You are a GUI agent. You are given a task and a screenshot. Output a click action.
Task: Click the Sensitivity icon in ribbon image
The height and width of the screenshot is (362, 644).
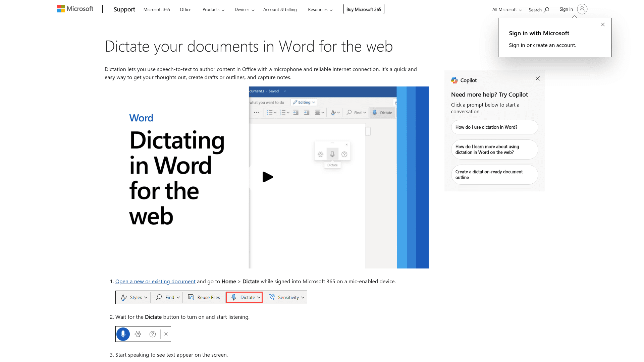tap(272, 297)
